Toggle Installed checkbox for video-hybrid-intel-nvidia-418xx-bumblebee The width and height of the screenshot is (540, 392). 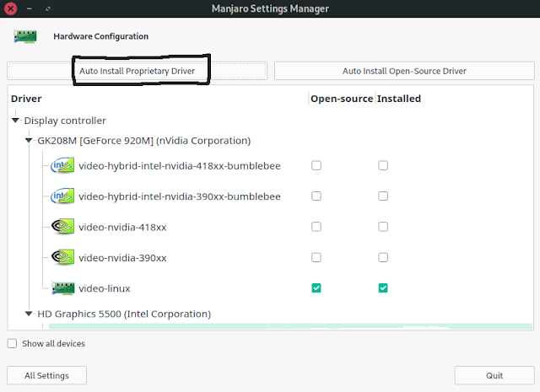point(383,165)
